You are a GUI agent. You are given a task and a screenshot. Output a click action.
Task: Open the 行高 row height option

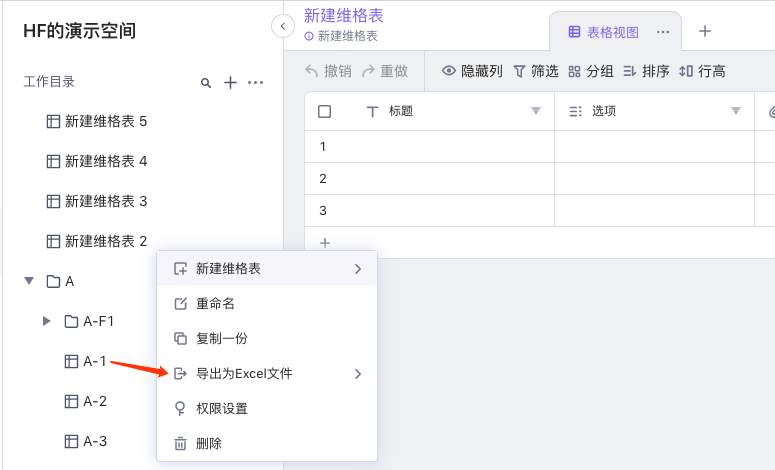702,71
